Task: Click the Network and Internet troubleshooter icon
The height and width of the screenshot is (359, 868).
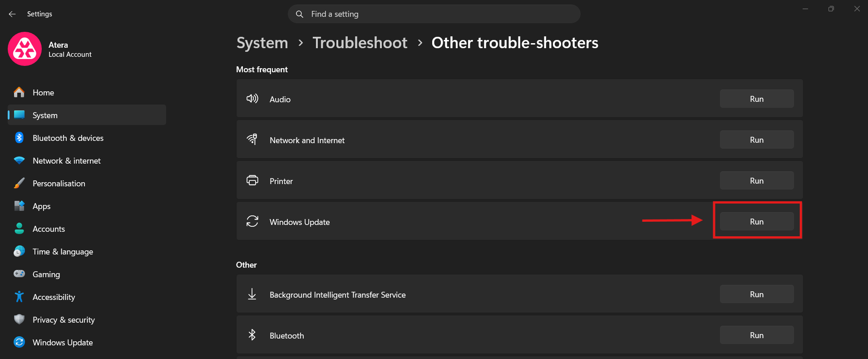Action: [x=252, y=140]
